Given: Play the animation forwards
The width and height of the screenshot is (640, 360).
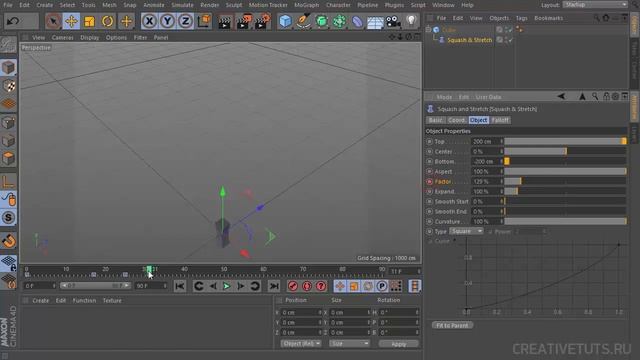Looking at the screenshot, I should tap(227, 286).
